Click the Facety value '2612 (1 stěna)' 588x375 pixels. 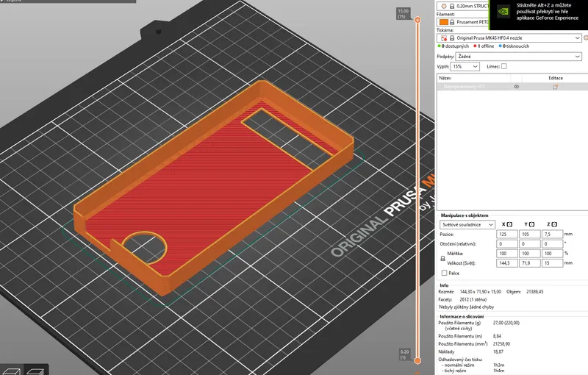pos(473,299)
